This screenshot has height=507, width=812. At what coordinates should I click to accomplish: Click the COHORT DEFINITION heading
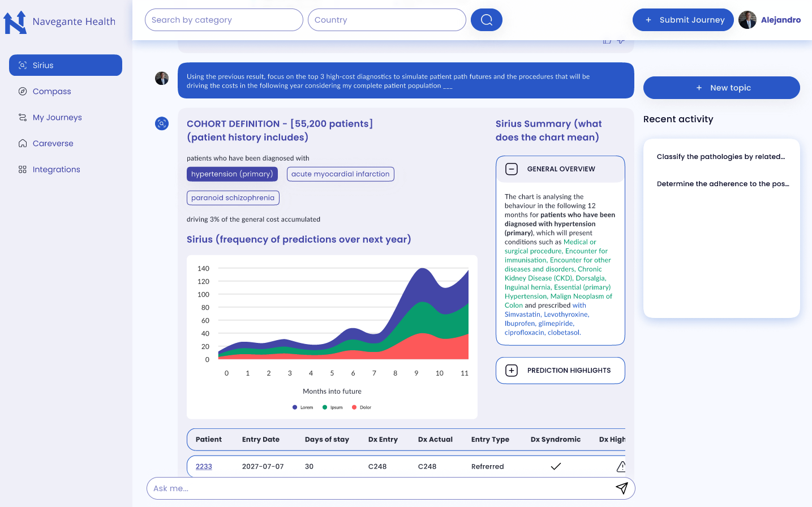click(280, 130)
